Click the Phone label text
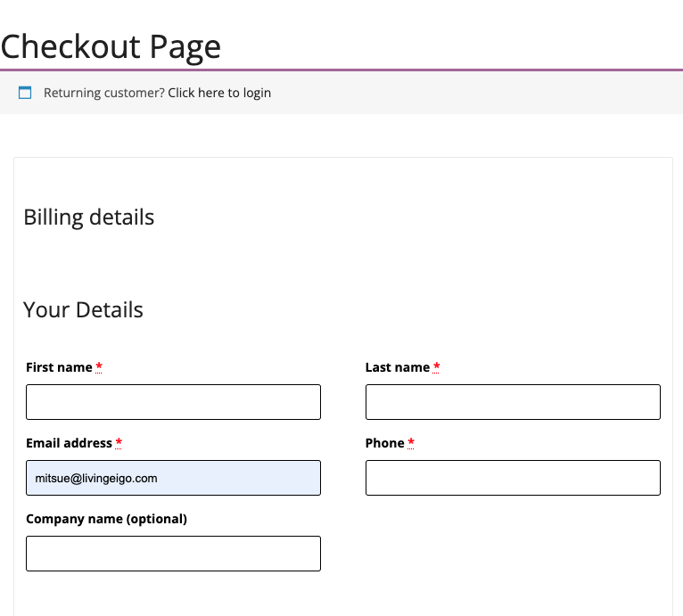This screenshot has height=616, width=683. pos(385,443)
